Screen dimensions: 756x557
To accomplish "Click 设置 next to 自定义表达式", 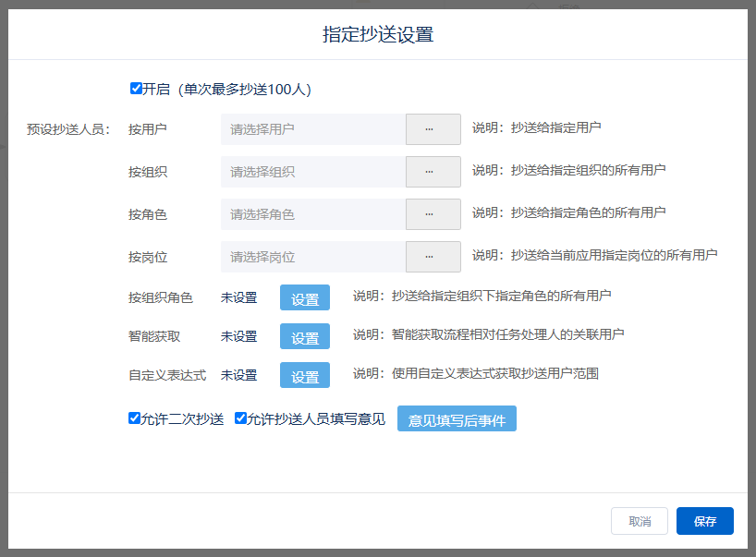I will pyautogui.click(x=305, y=376).
